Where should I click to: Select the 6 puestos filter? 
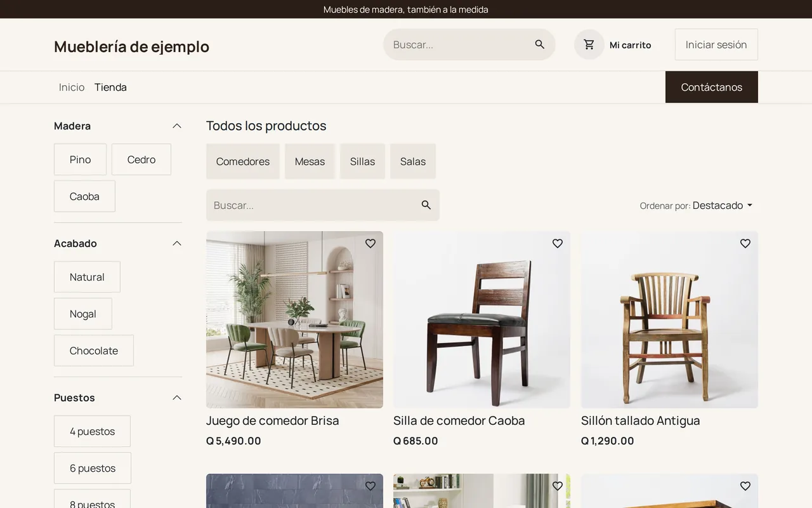pyautogui.click(x=93, y=468)
